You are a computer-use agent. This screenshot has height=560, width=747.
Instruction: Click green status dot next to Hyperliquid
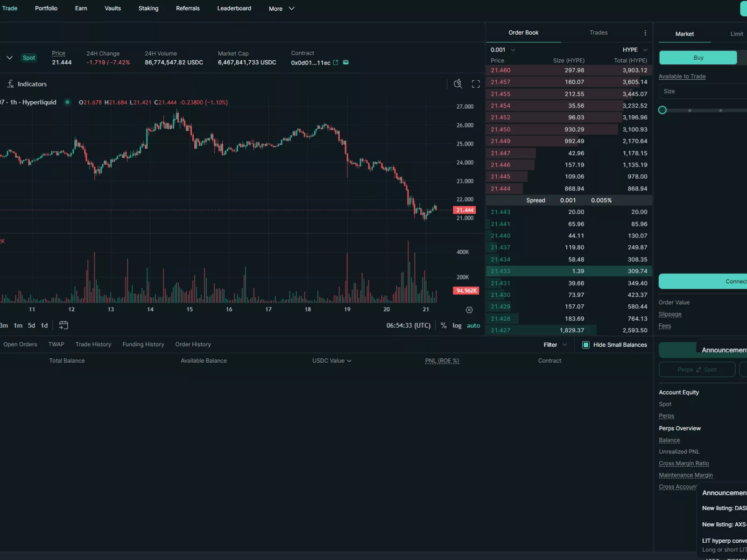68,102
